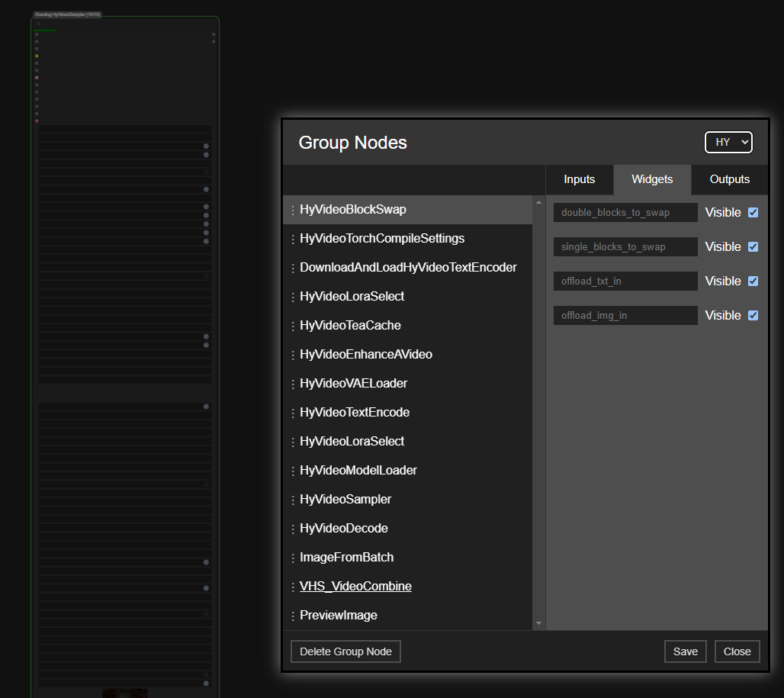Switch to the Widgets tab
Screen dimensions: 784x698
[x=652, y=179]
